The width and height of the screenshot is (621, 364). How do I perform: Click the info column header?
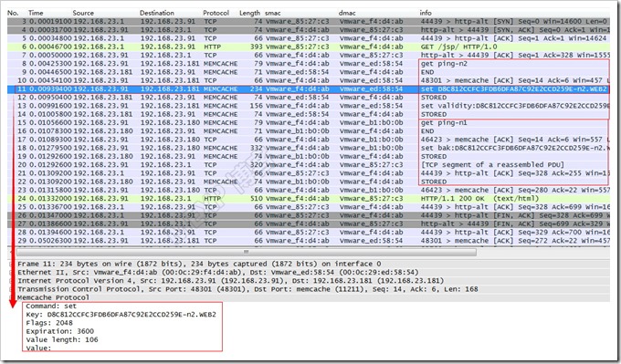pyautogui.click(x=426, y=13)
